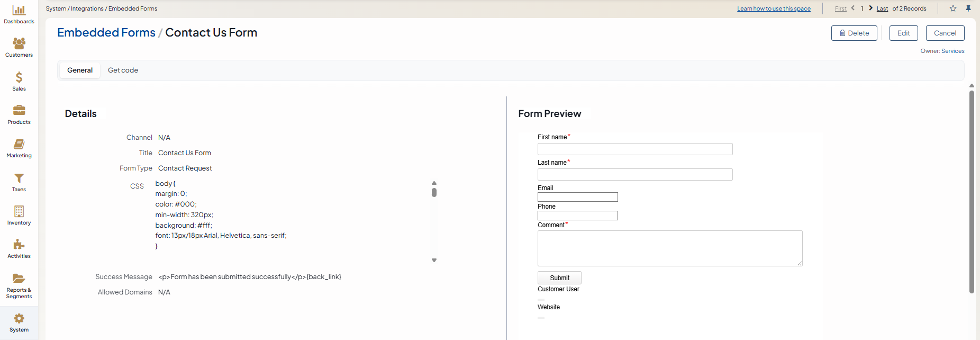Select the General tab
This screenshot has width=980, height=340.
[x=80, y=70]
